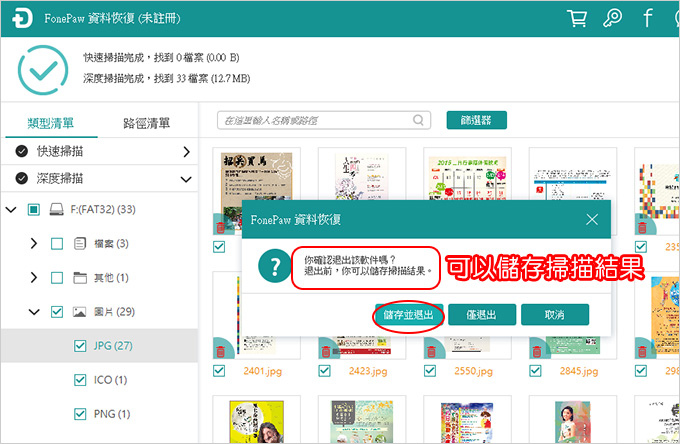
Task: Click the question mark icon in dialog
Action: (275, 266)
